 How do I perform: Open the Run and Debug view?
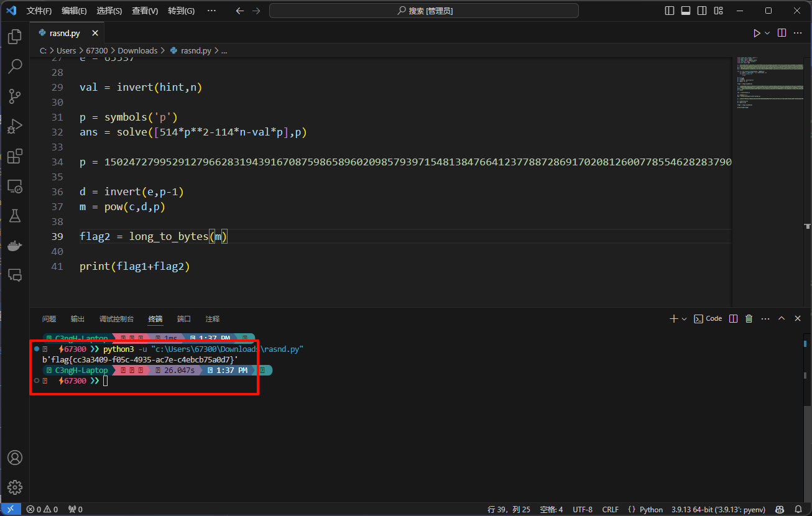[15, 126]
